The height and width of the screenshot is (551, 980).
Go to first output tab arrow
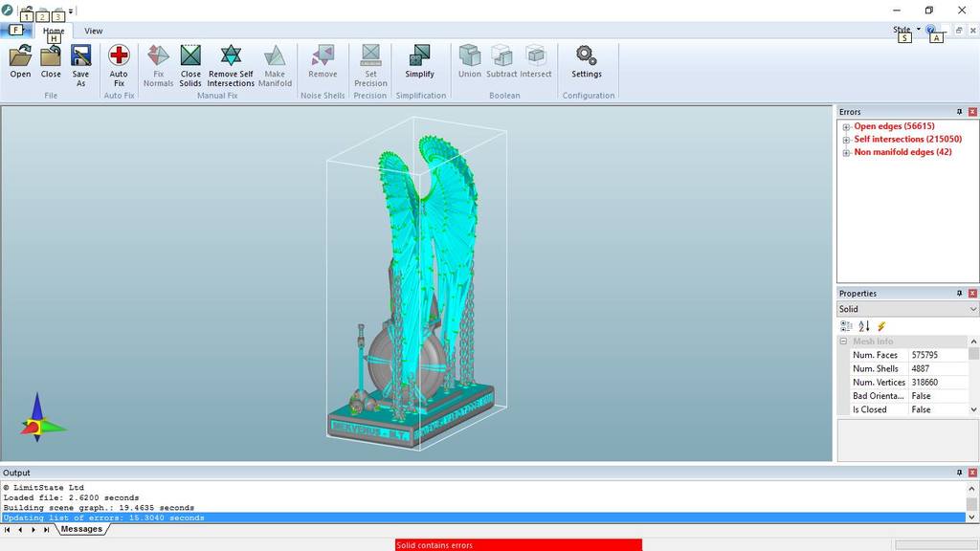click(8, 530)
